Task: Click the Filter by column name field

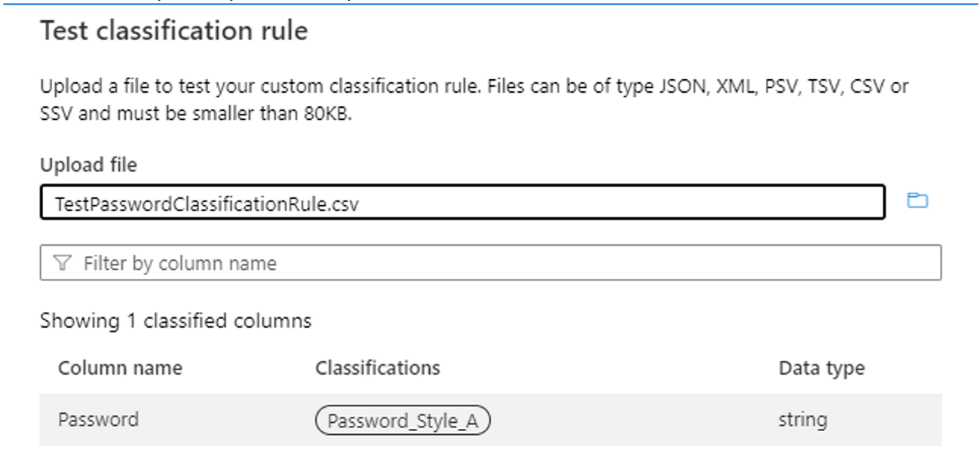Action: (490, 262)
